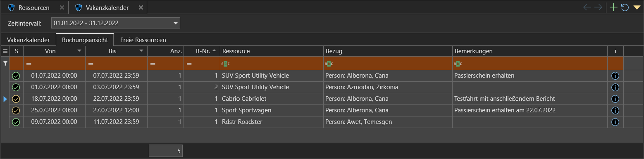This screenshot has width=644, height=159.
Task: Click status checkmark of Azmodan, Zirkonia row
Action: point(16,88)
